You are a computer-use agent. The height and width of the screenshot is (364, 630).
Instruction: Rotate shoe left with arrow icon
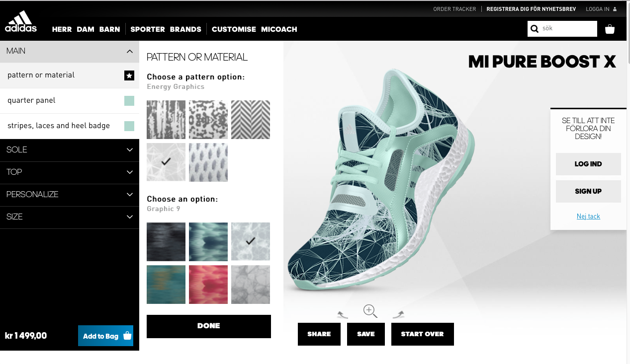343,314
